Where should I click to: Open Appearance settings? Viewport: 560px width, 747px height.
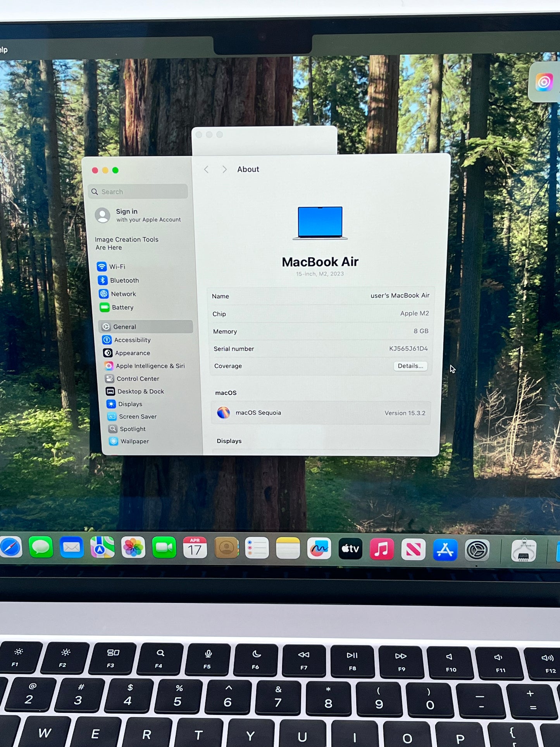click(127, 353)
